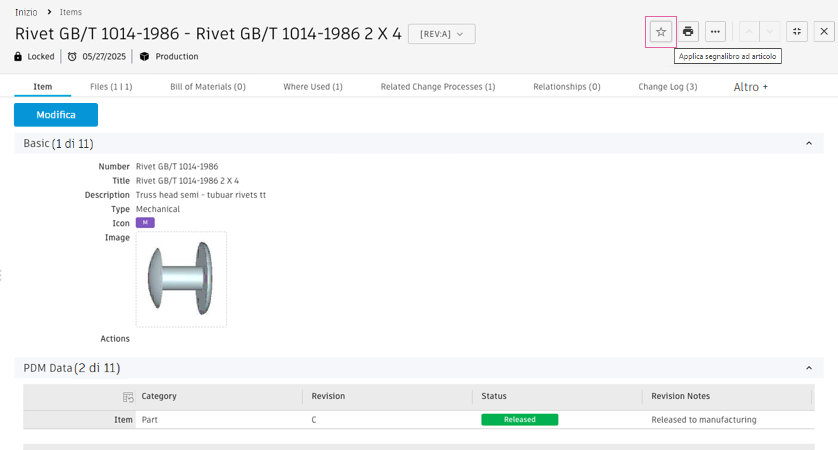The image size is (838, 450).
Task: Go to Inizio in the breadcrumb
Action: coord(26,12)
